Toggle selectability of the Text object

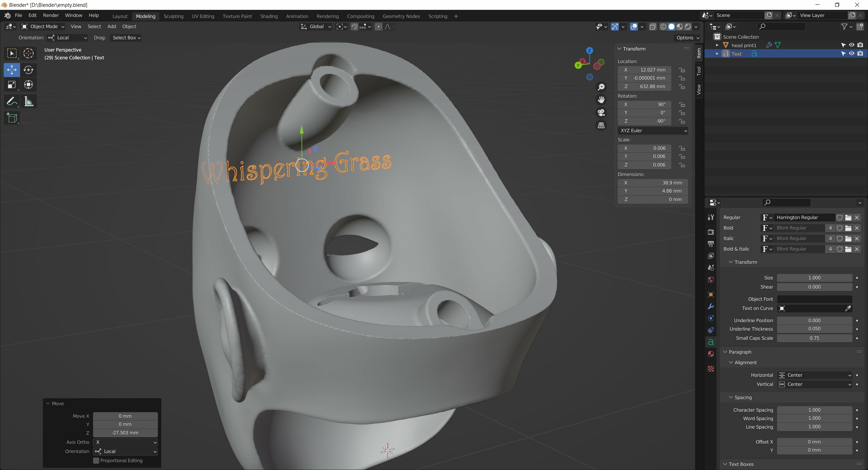843,54
